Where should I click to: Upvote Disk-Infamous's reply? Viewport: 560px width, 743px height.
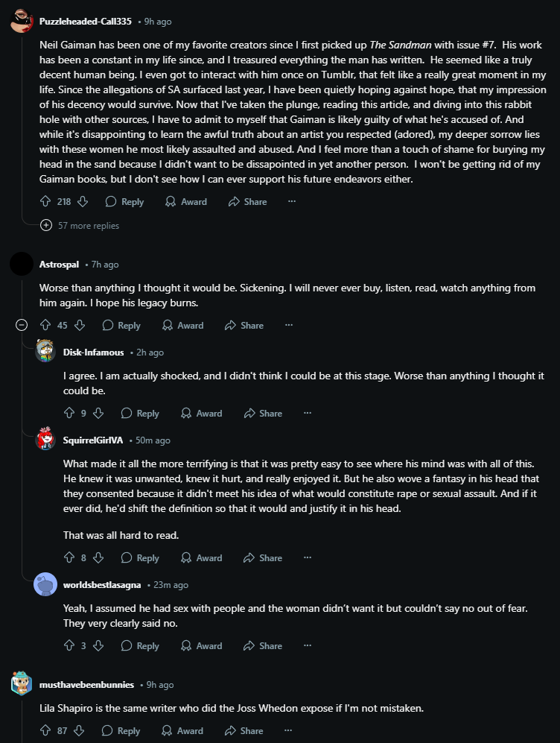(69, 413)
